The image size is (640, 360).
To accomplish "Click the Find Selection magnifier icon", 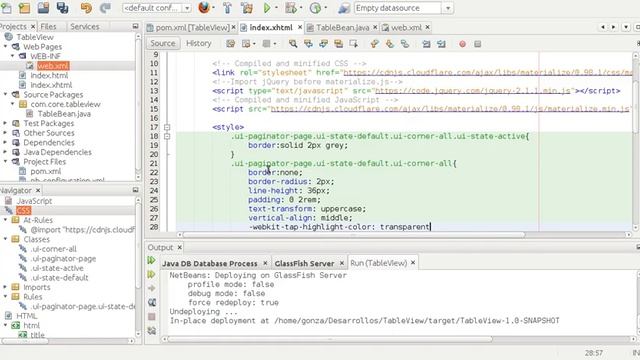I will click(293, 44).
